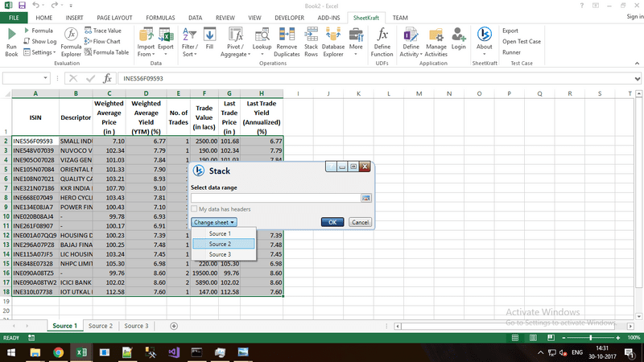
Task: Open the Flow Chart tool
Action: (x=102, y=41)
